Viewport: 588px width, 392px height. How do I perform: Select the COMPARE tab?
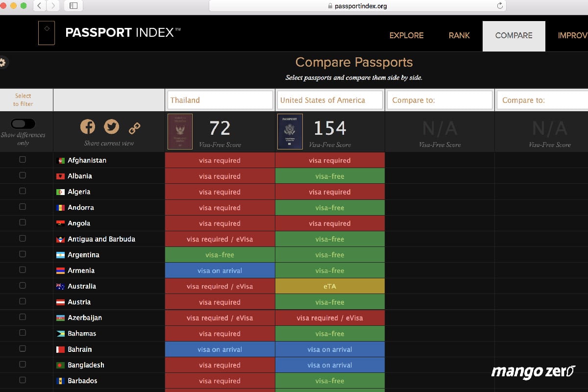(x=514, y=36)
